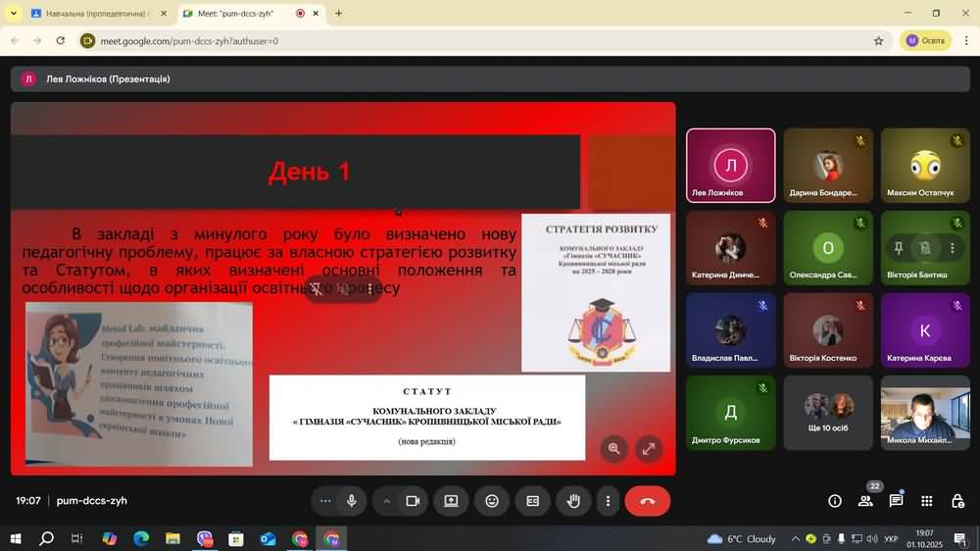Screen dimensions: 980x551
Task: Open the 'Ще 10 осіб' tile
Action: (x=828, y=413)
